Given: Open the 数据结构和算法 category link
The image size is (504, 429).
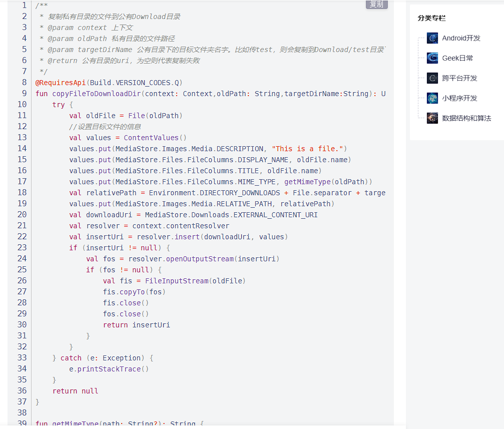Looking at the screenshot, I should point(466,118).
